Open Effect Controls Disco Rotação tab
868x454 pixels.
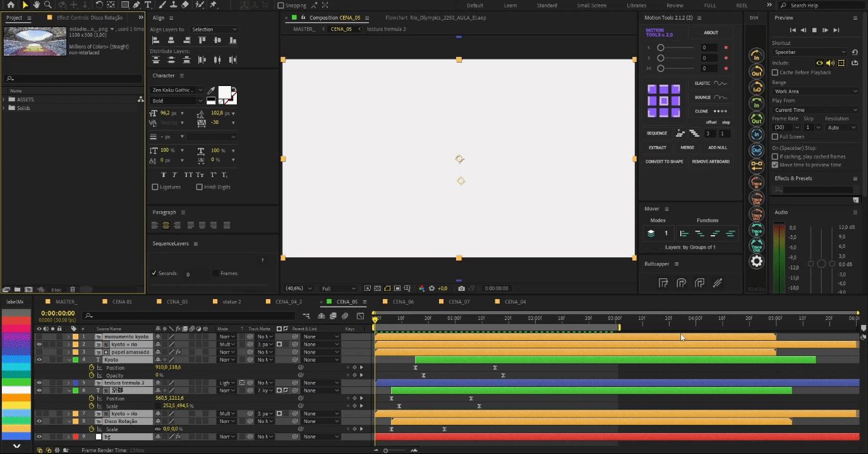[89, 18]
